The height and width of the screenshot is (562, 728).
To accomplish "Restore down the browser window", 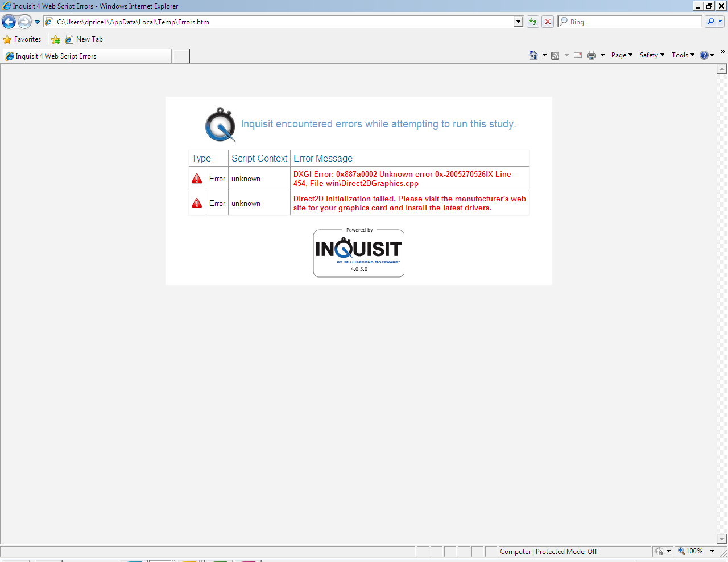I will [709, 6].
